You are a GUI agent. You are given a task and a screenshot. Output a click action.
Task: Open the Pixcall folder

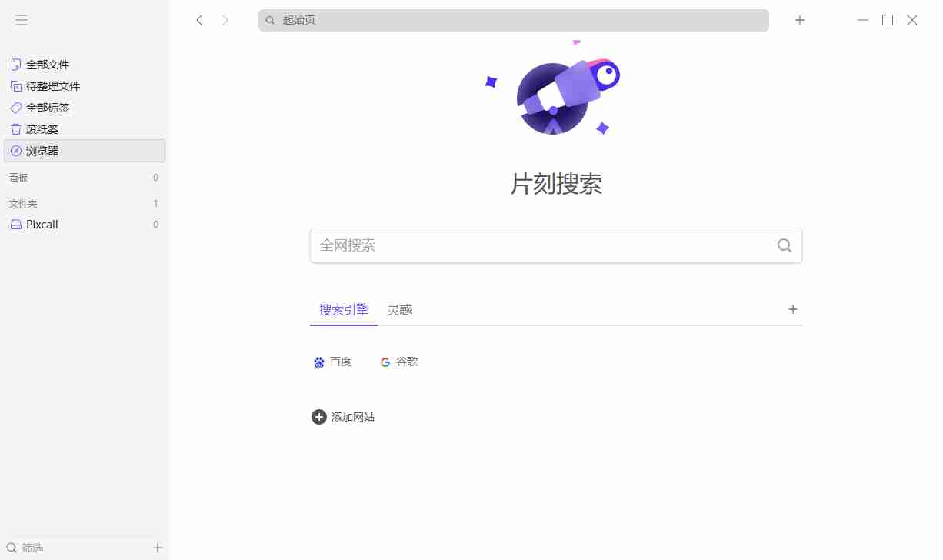(x=40, y=224)
